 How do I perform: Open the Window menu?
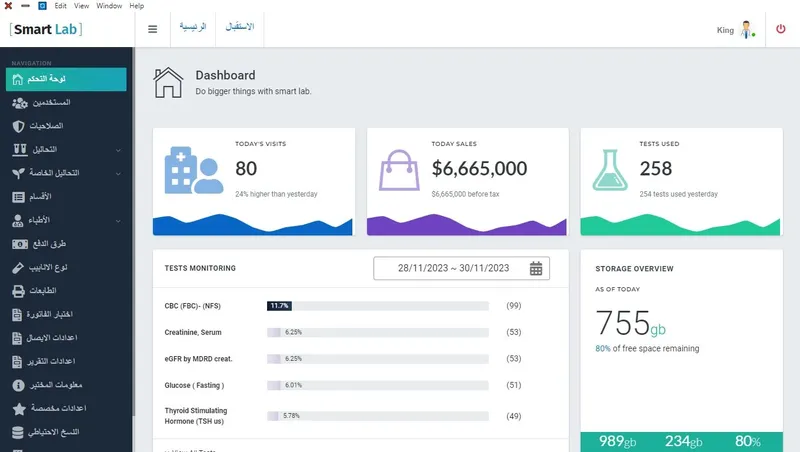point(109,6)
